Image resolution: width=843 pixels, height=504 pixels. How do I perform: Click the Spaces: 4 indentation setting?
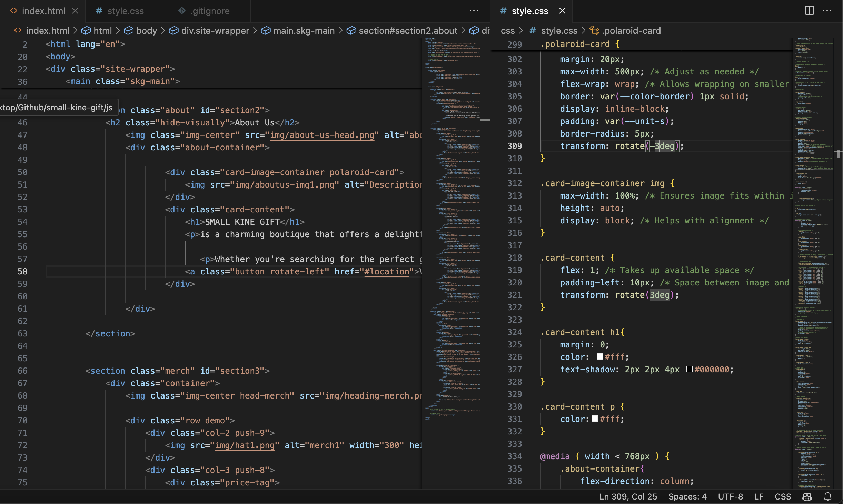687,496
